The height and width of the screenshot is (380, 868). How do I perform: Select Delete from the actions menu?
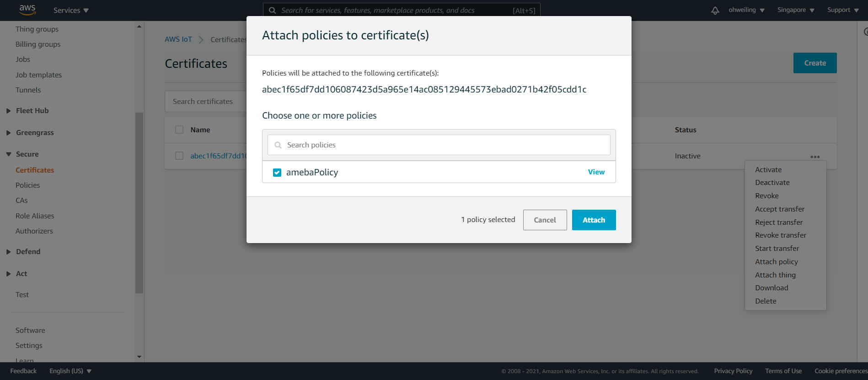pyautogui.click(x=766, y=301)
